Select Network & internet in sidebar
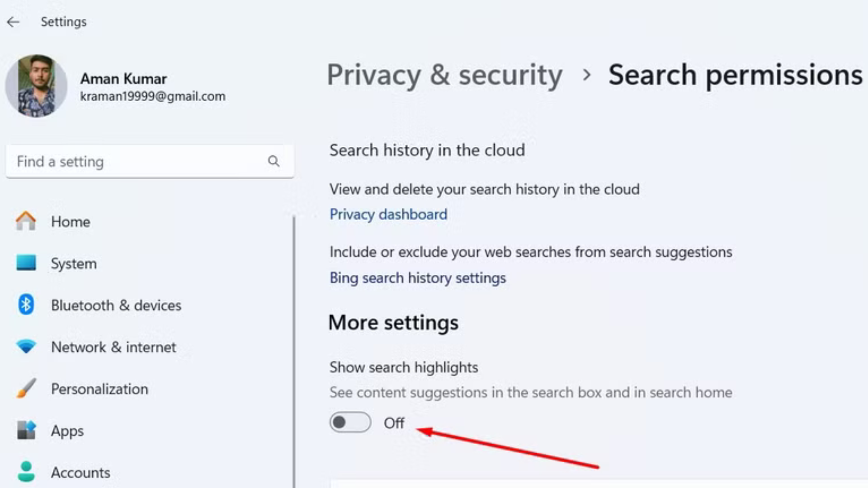Screen dimensions: 868x488 click(113, 347)
